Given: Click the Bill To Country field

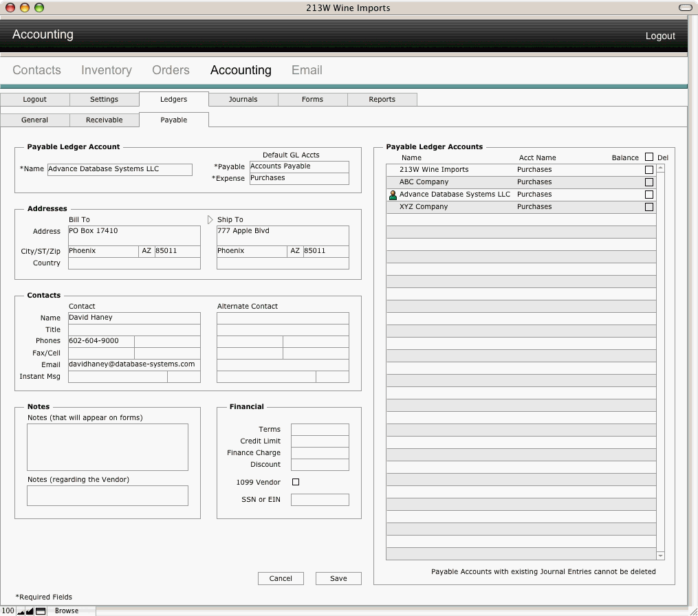Looking at the screenshot, I should [134, 263].
